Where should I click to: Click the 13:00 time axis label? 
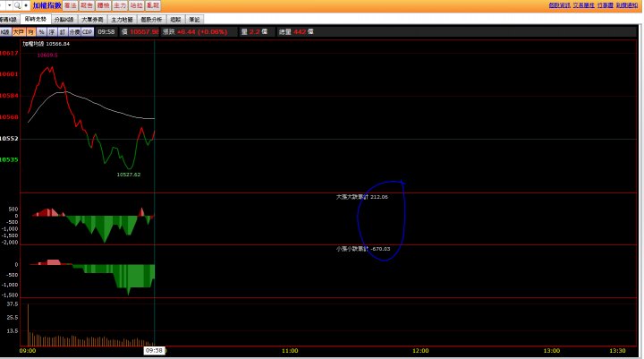tap(552, 351)
